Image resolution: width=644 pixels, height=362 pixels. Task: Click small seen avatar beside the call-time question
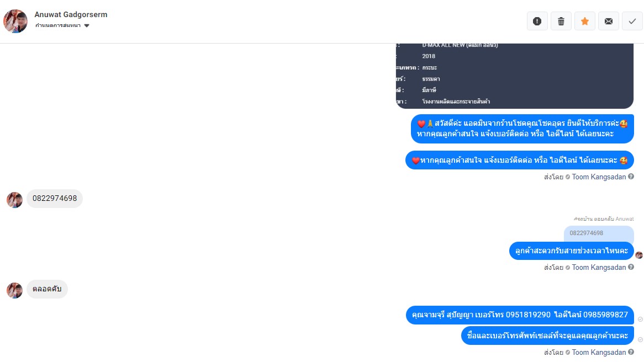(x=639, y=255)
